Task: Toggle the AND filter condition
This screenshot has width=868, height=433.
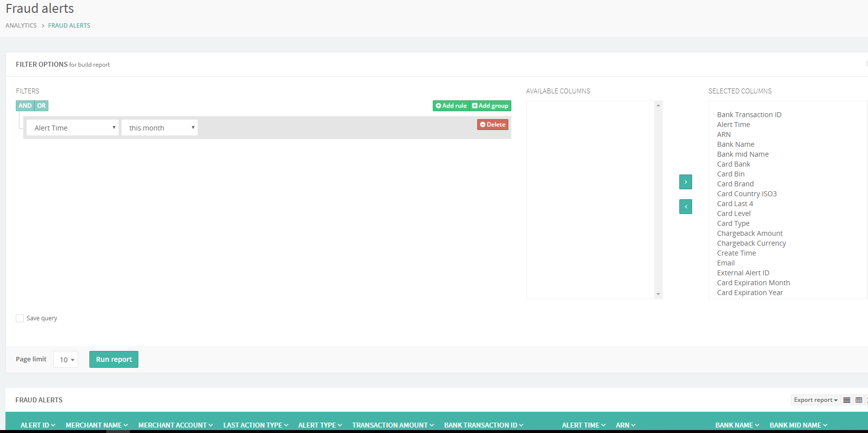Action: point(25,106)
